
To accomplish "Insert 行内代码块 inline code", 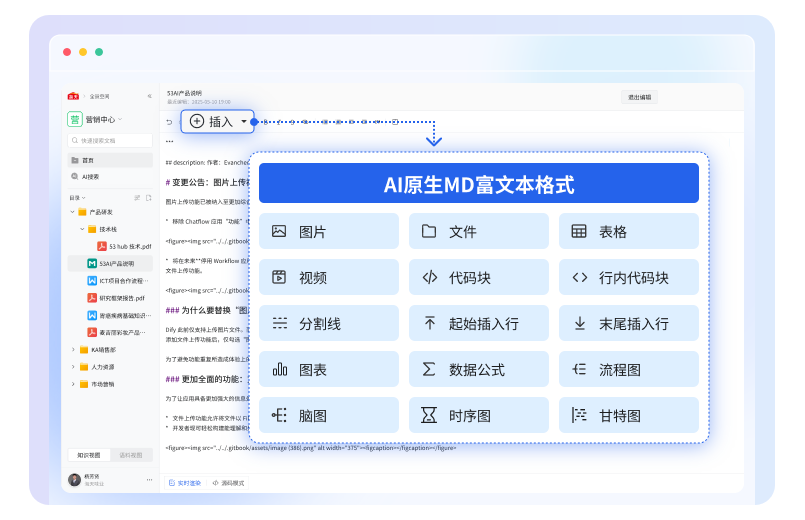I will (628, 277).
